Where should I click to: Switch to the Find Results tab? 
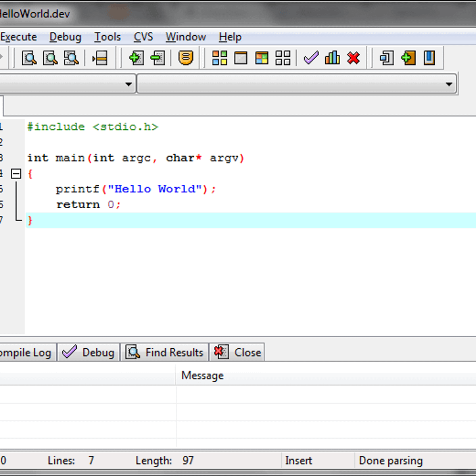(165, 352)
